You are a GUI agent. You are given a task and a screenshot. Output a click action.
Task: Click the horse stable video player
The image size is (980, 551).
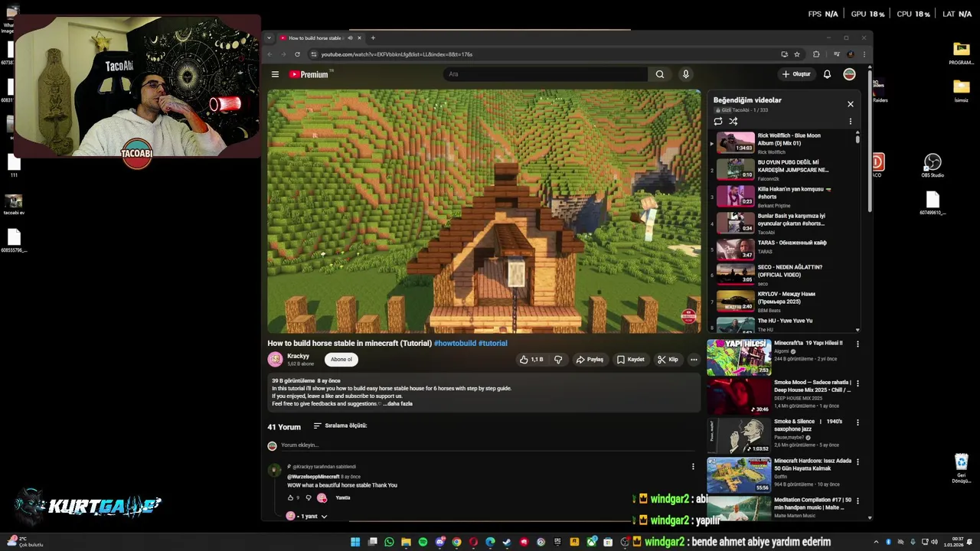(x=484, y=211)
